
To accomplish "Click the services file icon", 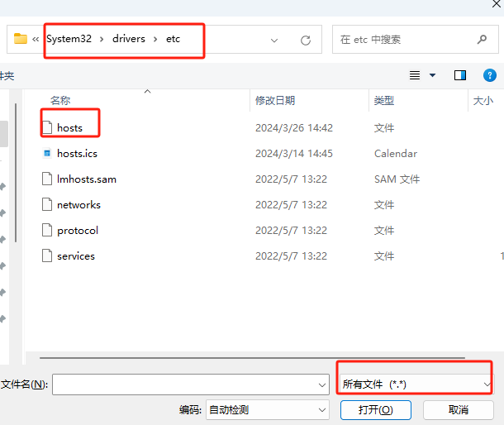I will [x=47, y=256].
